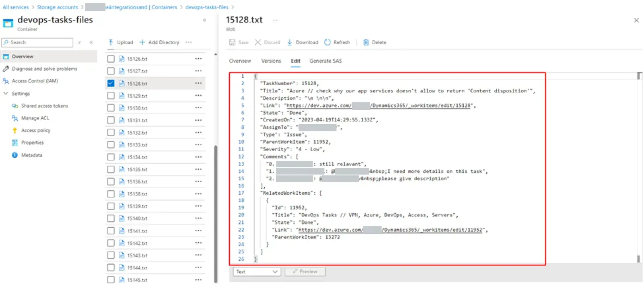Click the Delete trash icon
This screenshot has width=644, height=284.
coord(366,42)
